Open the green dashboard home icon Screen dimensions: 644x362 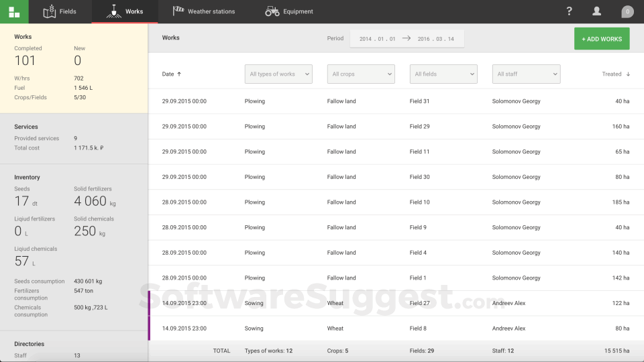point(14,11)
